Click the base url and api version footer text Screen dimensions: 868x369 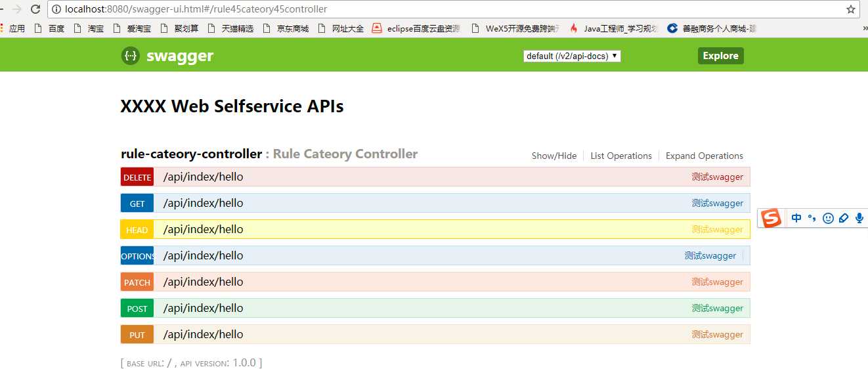(x=192, y=362)
